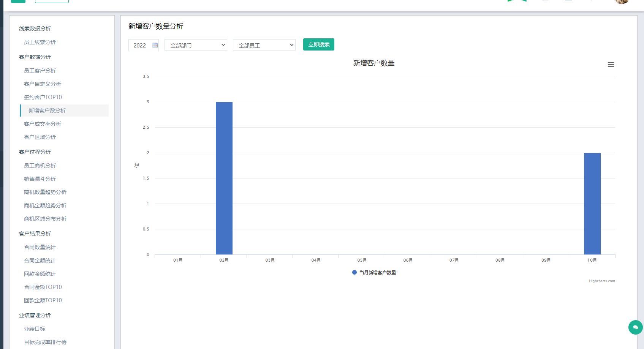Open 客户区域分析 from sidebar
Screen dimensions: 644x349
click(40, 137)
